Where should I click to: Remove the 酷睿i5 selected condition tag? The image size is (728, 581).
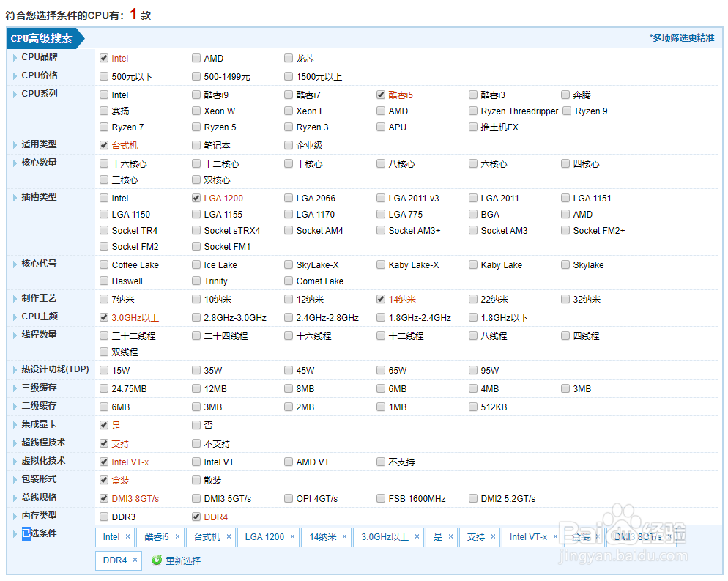click(177, 536)
